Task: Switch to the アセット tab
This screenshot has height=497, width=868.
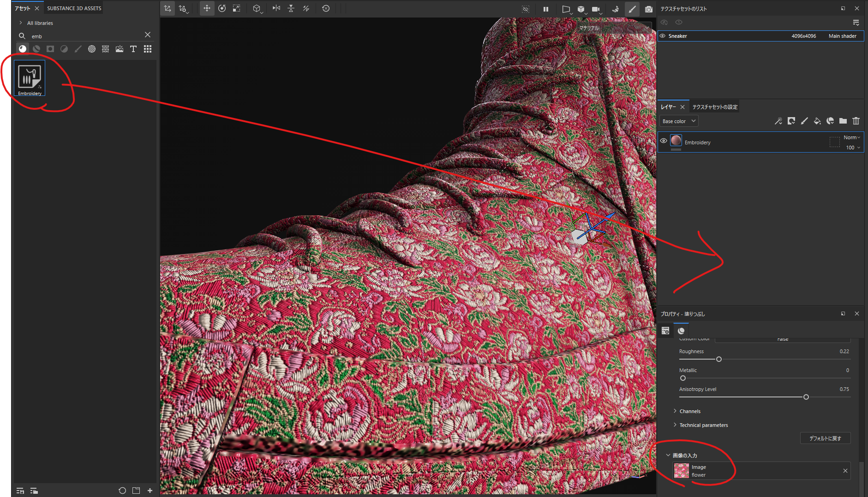Action: (x=22, y=8)
